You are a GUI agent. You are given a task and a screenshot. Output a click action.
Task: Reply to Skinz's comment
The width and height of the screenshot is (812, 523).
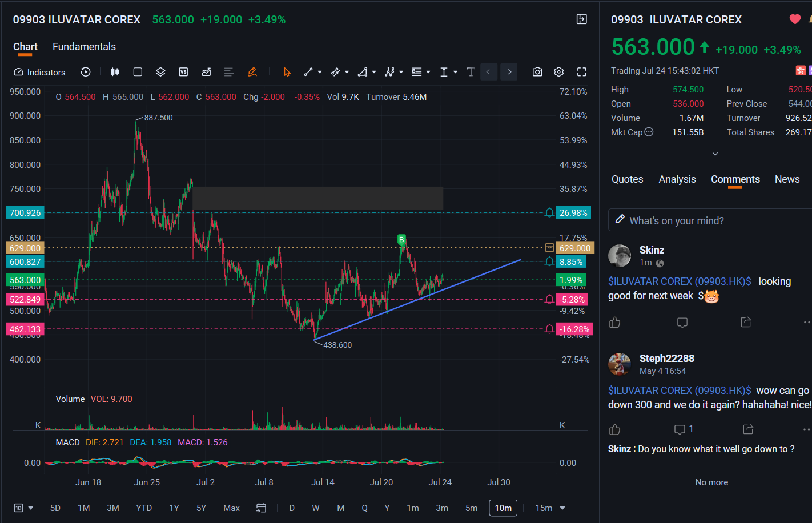(x=682, y=323)
